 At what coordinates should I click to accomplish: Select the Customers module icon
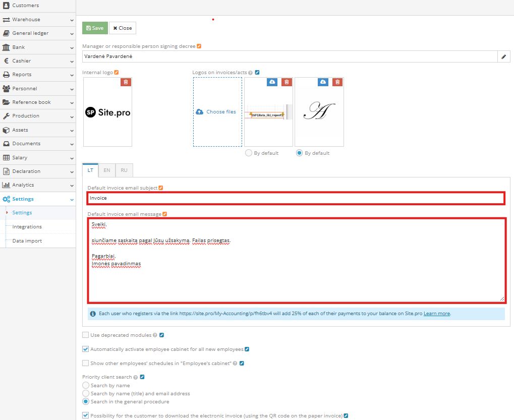tap(7, 6)
